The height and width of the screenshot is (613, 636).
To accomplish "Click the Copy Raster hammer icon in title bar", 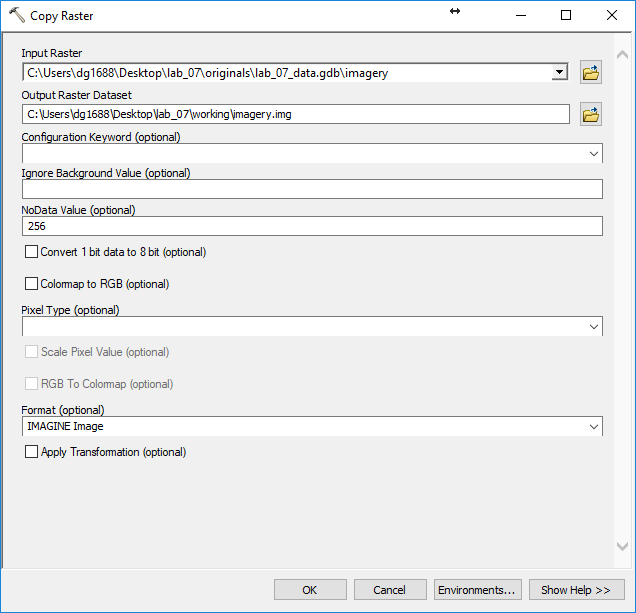I will (16, 15).
